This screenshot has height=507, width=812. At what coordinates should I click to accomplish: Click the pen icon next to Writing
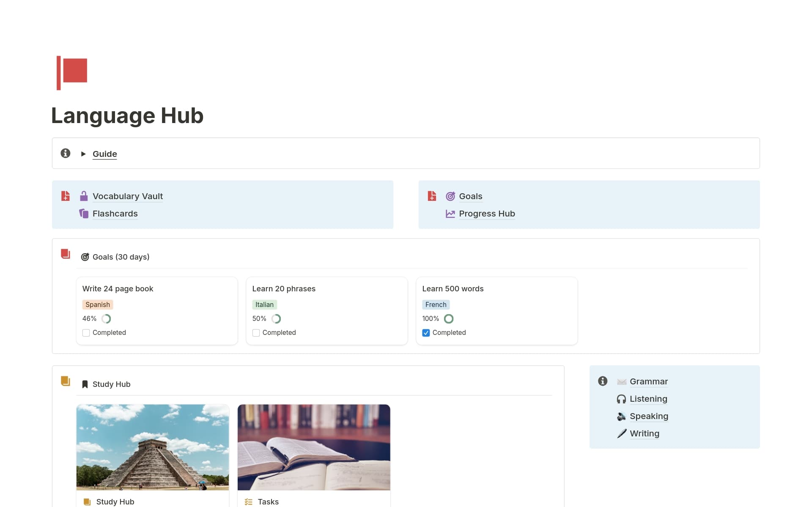[621, 433]
